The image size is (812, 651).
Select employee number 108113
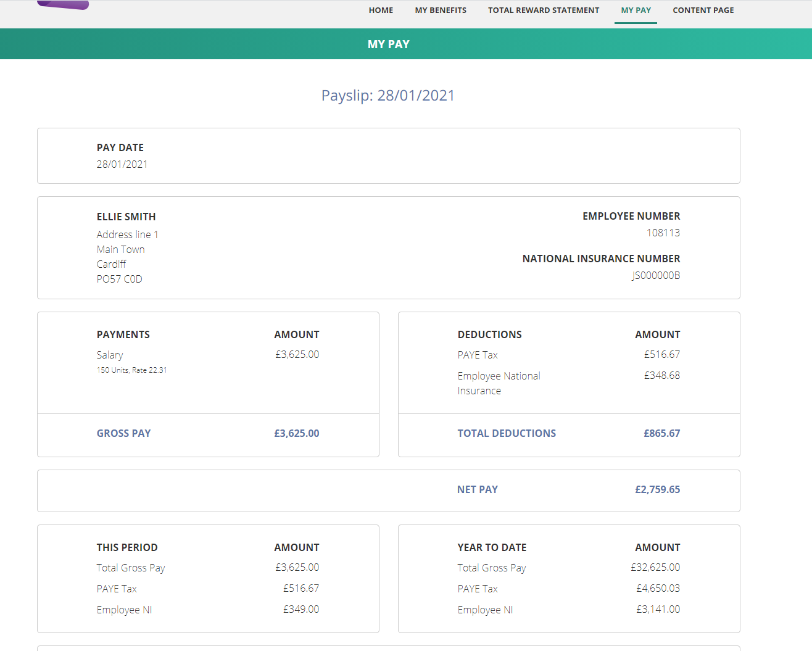point(663,233)
